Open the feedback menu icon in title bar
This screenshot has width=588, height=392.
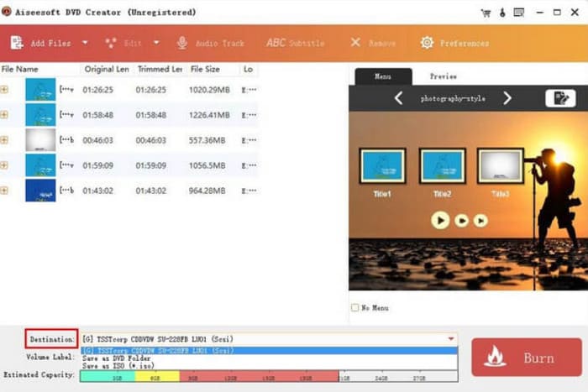(x=519, y=13)
